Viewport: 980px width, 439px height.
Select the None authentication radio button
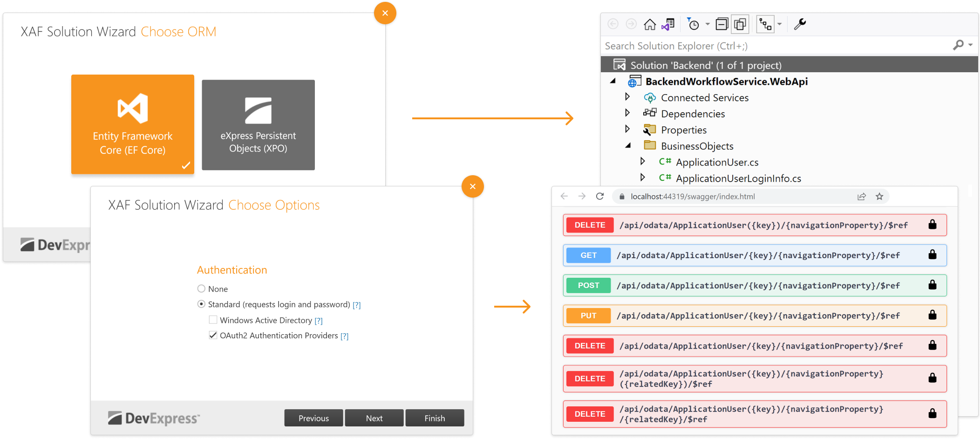pyautogui.click(x=201, y=288)
